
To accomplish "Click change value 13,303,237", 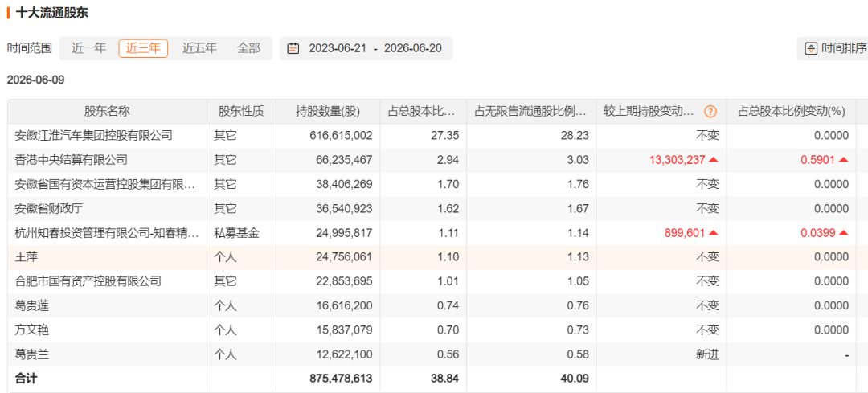I will tap(678, 160).
